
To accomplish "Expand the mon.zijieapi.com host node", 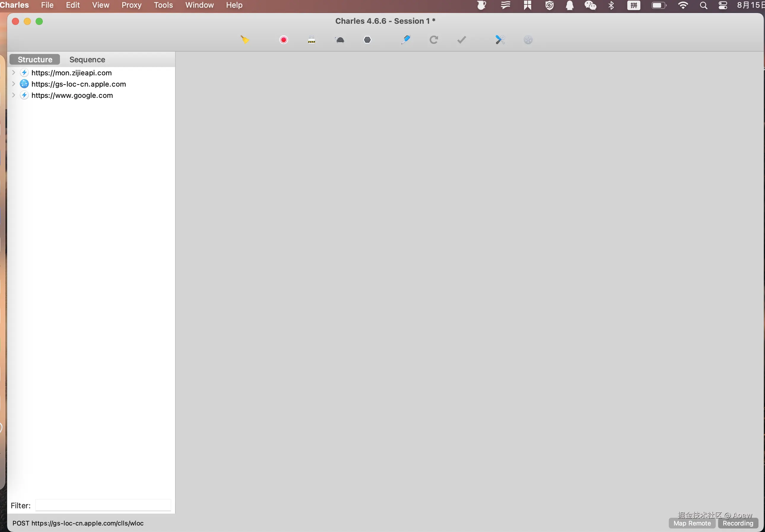I will pos(13,73).
